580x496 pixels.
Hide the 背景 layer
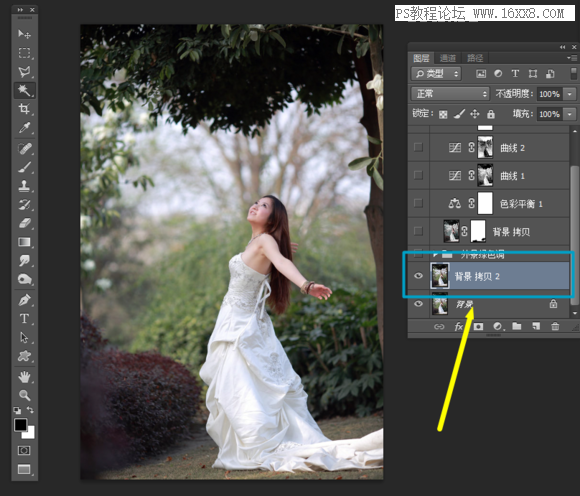[x=418, y=304]
